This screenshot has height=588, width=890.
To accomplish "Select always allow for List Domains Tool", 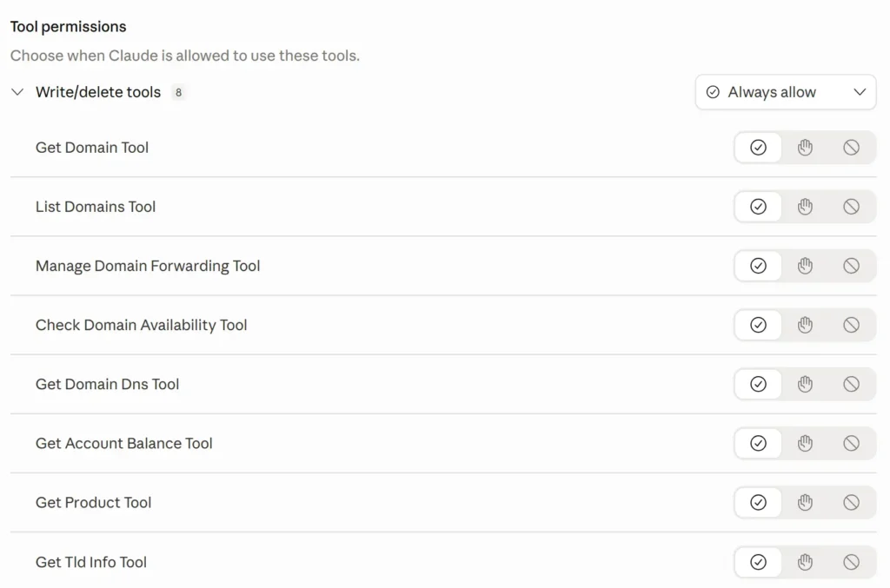I will pos(758,207).
